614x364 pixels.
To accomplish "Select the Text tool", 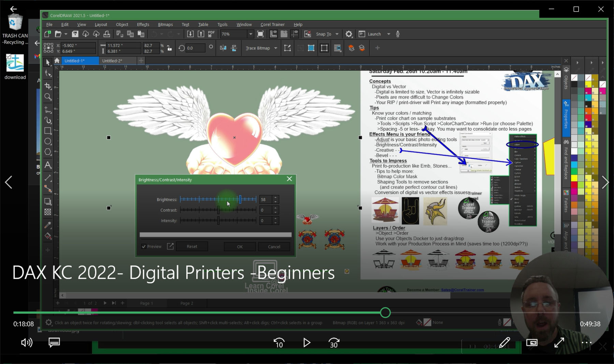I will click(x=48, y=165).
